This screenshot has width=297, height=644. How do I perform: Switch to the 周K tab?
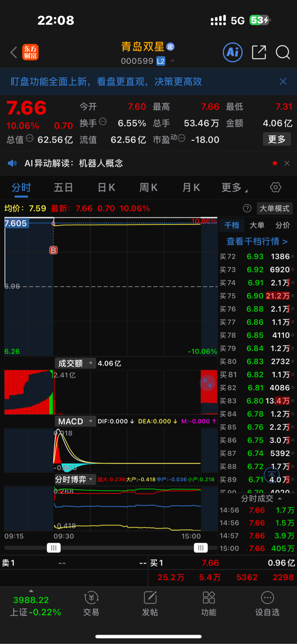pyautogui.click(x=148, y=188)
